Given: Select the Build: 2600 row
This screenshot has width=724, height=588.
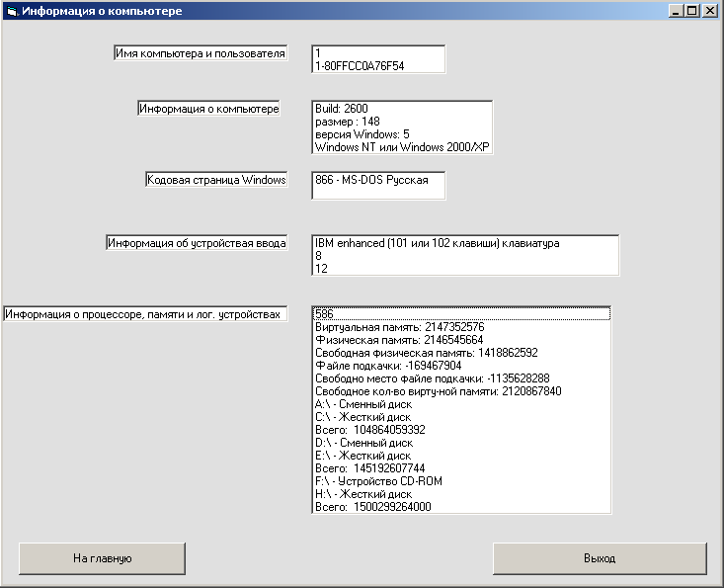Looking at the screenshot, I should pos(402,109).
